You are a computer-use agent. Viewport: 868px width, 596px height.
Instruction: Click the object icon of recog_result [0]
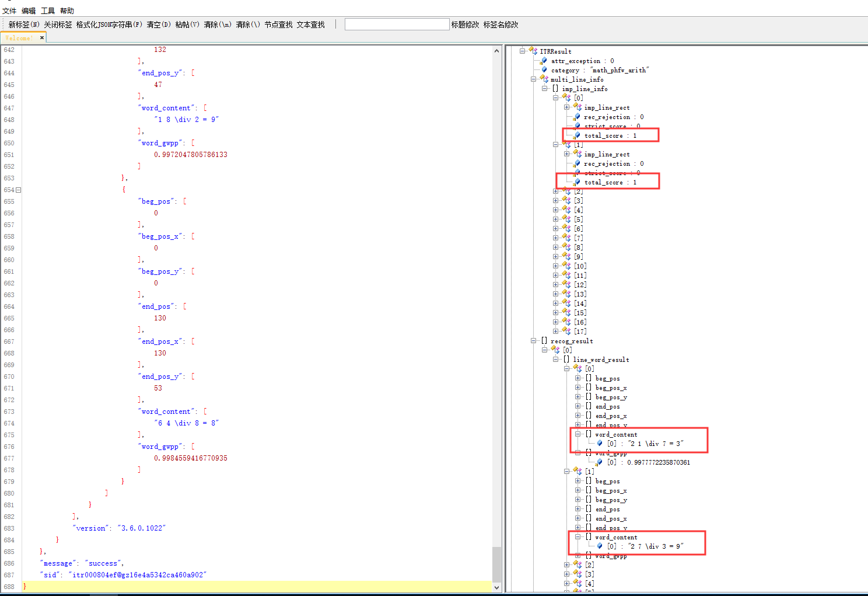click(x=555, y=350)
